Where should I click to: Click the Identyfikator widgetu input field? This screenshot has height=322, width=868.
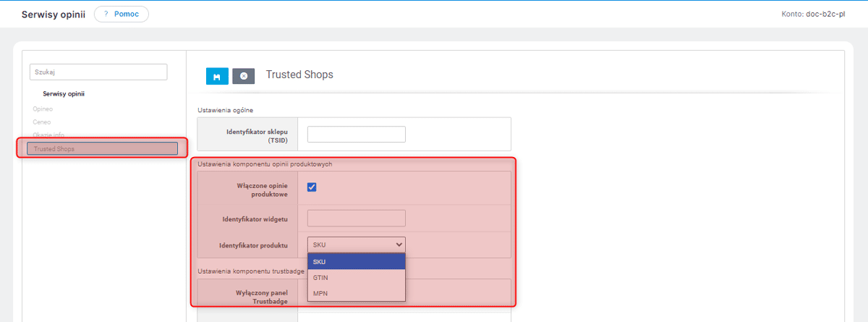click(x=357, y=218)
